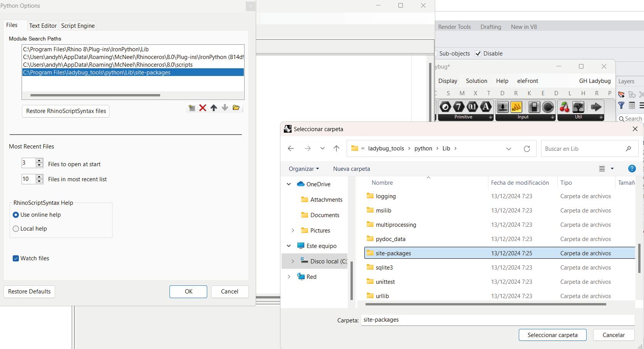Open recent locations dropdown chevron

[x=322, y=148]
